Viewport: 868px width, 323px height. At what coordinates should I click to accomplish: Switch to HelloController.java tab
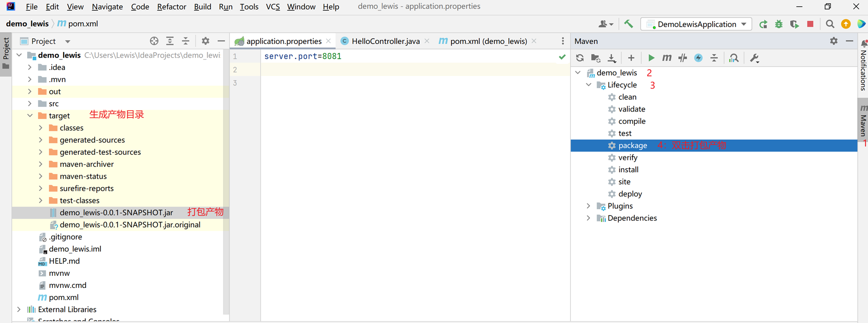pyautogui.click(x=385, y=41)
